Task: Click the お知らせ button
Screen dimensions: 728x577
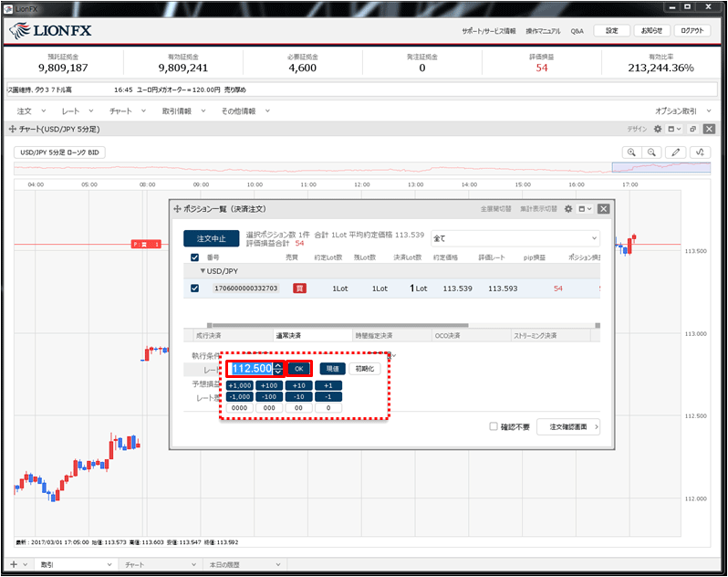Action: click(x=652, y=31)
